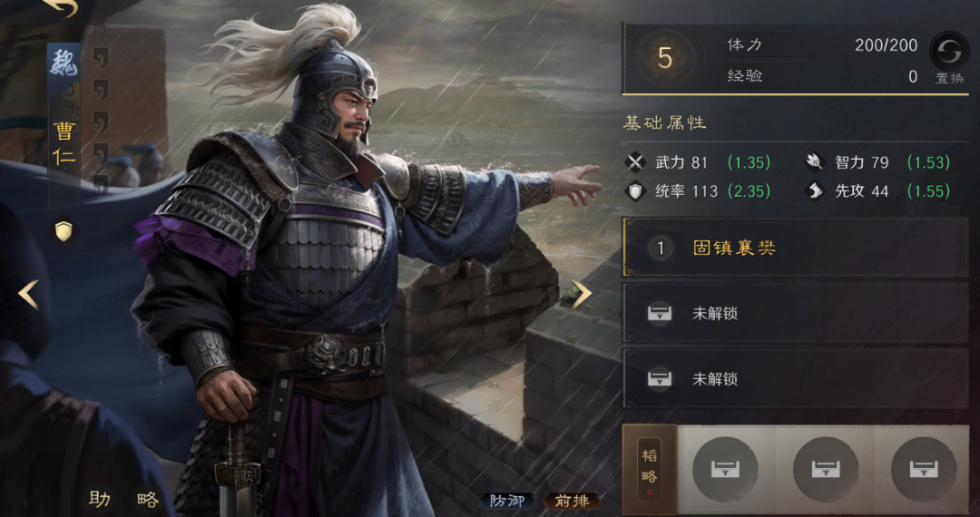This screenshot has height=517, width=980.
Task: Click the 武力 crossed swords icon
Action: 635,163
